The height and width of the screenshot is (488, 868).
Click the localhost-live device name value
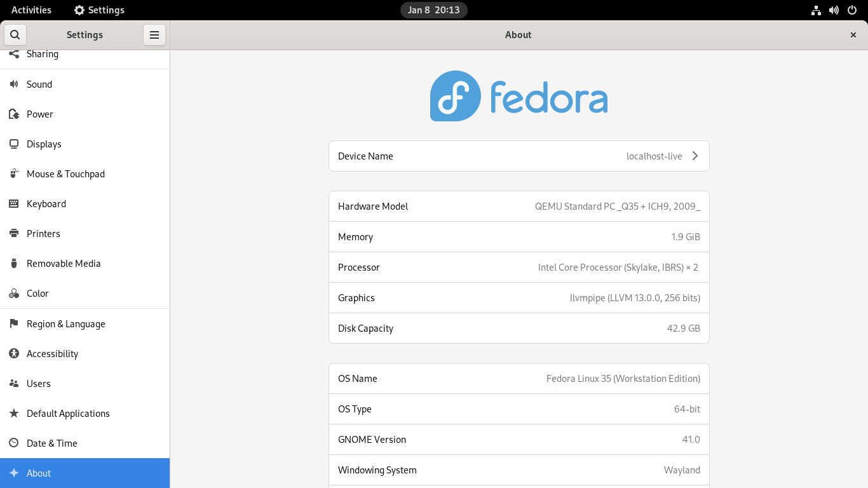(654, 156)
